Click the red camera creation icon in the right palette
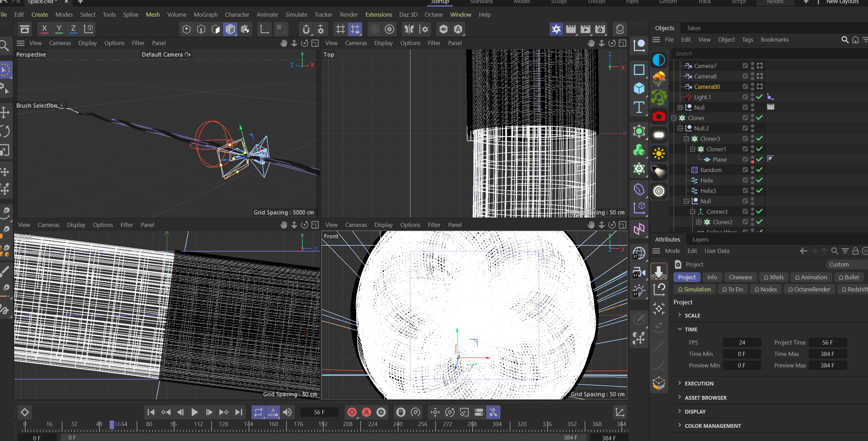 658,116
